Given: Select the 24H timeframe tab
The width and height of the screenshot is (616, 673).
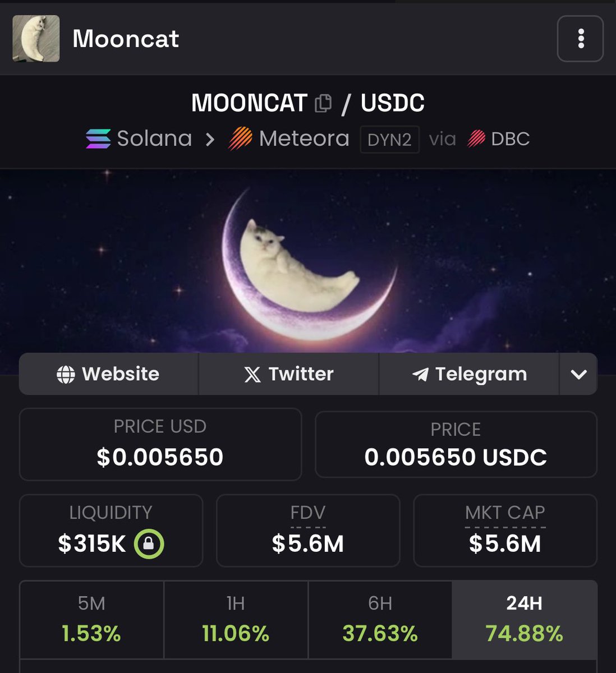Looking at the screenshot, I should pyautogui.click(x=524, y=620).
